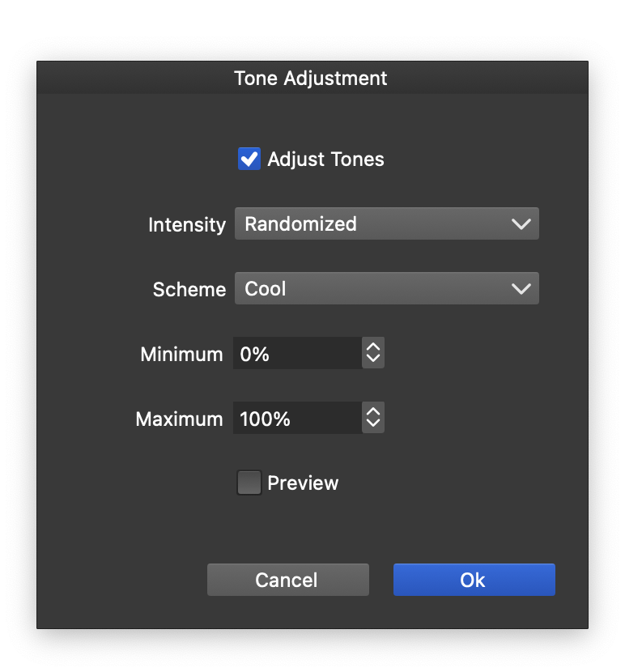
Task: Click the Scheme field label
Action: click(189, 290)
